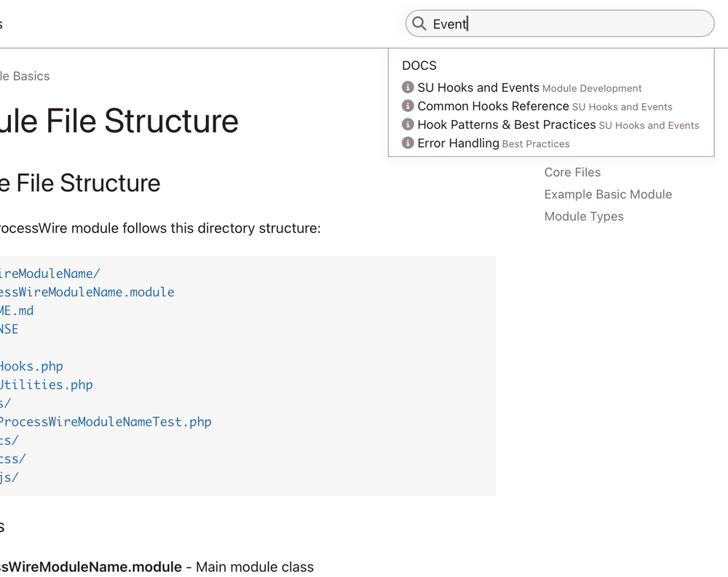Open the 'SU Hooks and Events' search result
This screenshot has width=728, height=577.
pos(478,88)
